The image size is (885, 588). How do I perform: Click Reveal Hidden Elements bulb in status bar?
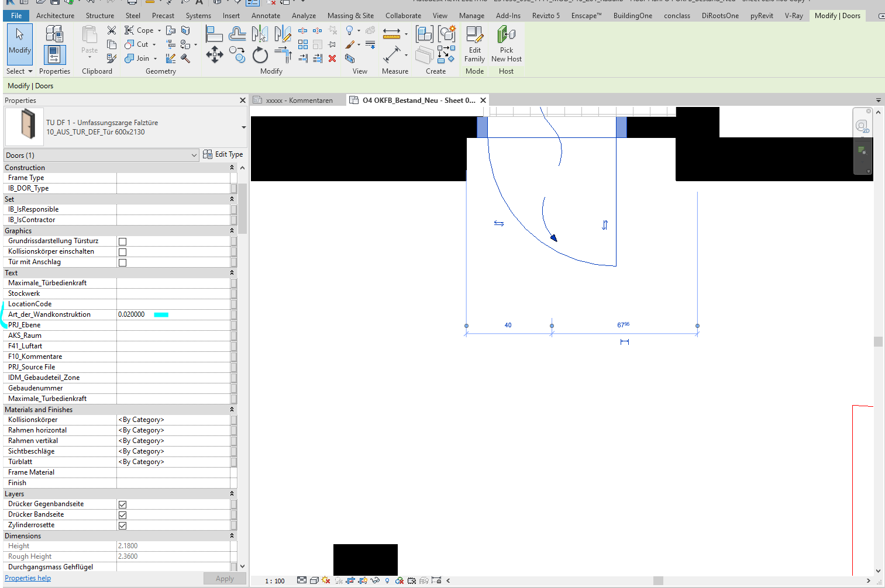pos(387,580)
